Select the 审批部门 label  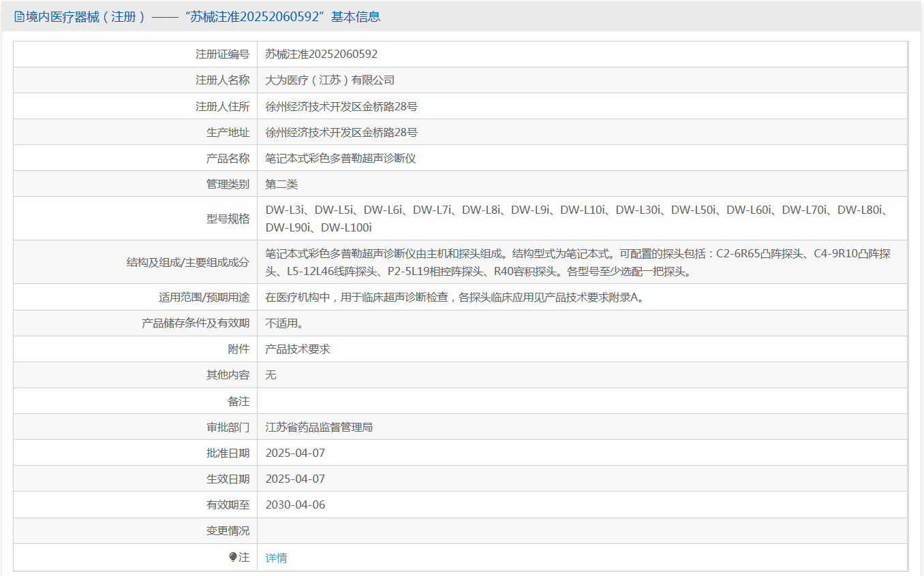(x=228, y=427)
